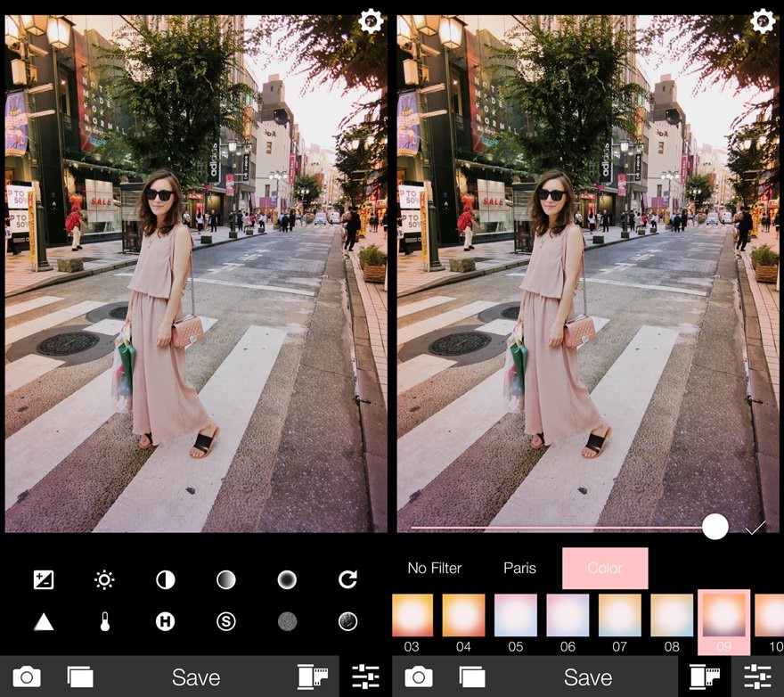
Task: Tap the highlights H icon
Action: pyautogui.click(x=166, y=622)
